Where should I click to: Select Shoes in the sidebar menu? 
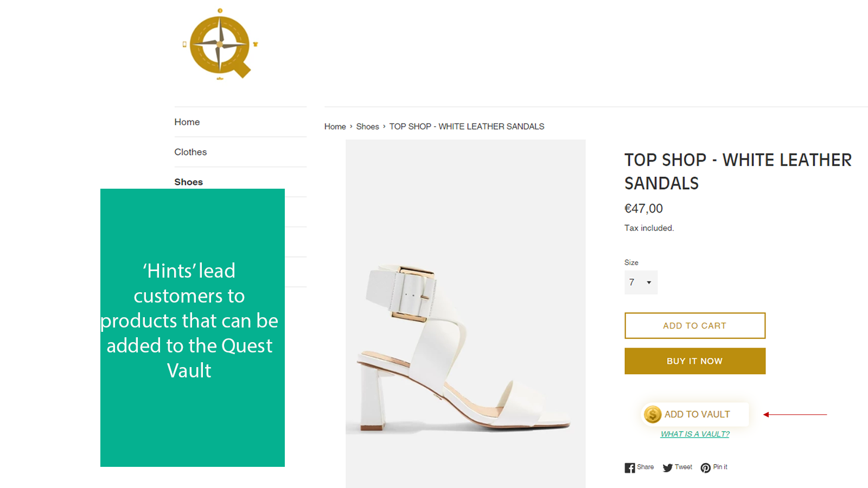click(x=188, y=182)
